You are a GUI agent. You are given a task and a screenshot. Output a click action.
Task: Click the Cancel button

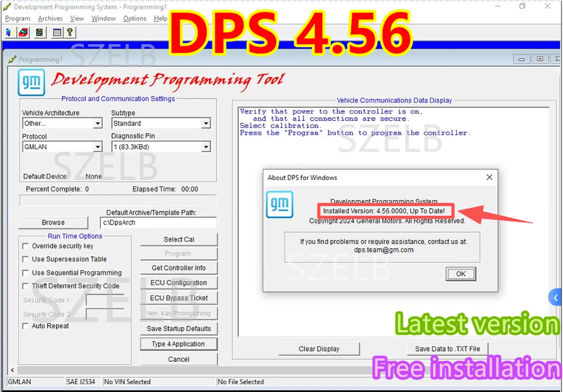pos(179,359)
